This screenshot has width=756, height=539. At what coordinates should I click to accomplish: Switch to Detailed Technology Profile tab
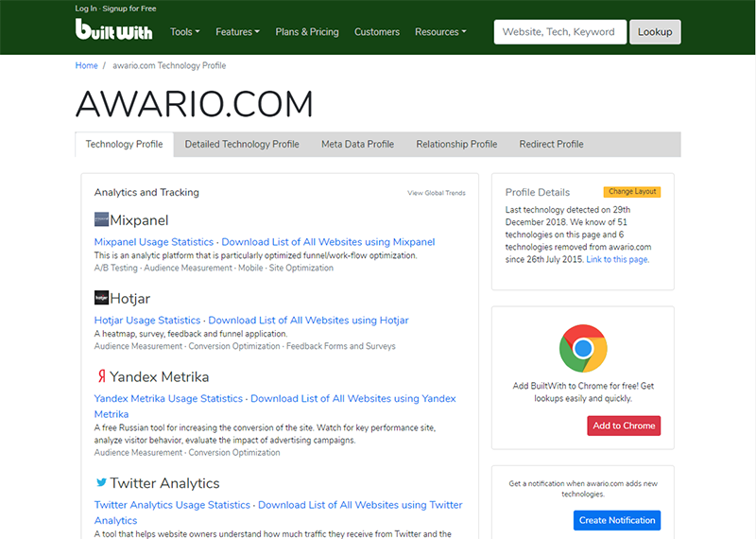242,145
